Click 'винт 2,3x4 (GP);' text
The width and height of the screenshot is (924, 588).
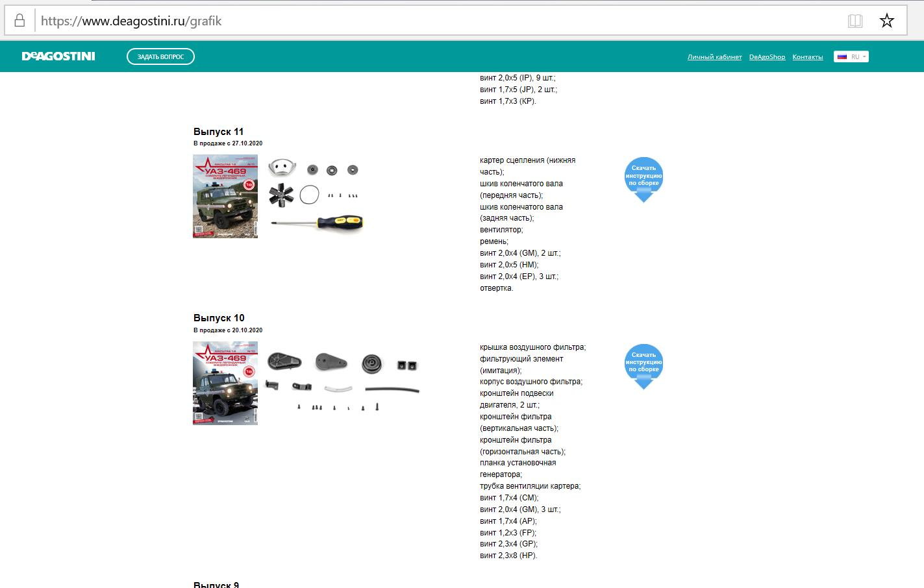[509, 544]
